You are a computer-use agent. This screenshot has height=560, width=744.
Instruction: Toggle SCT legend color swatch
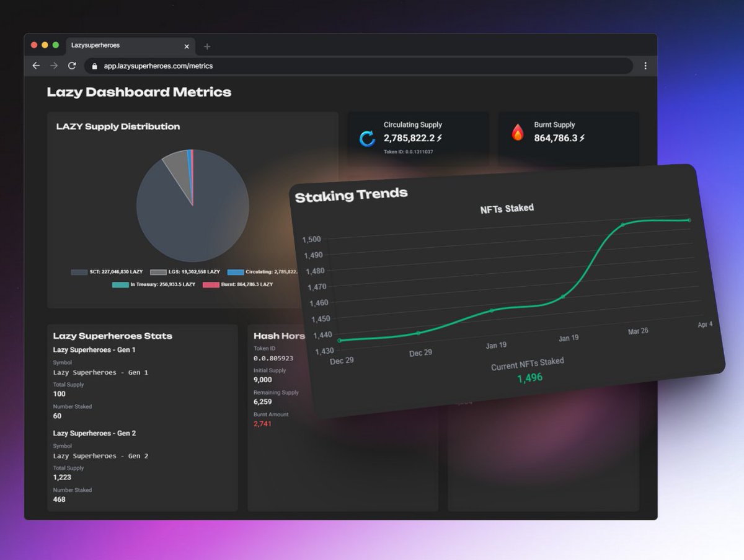click(x=79, y=272)
